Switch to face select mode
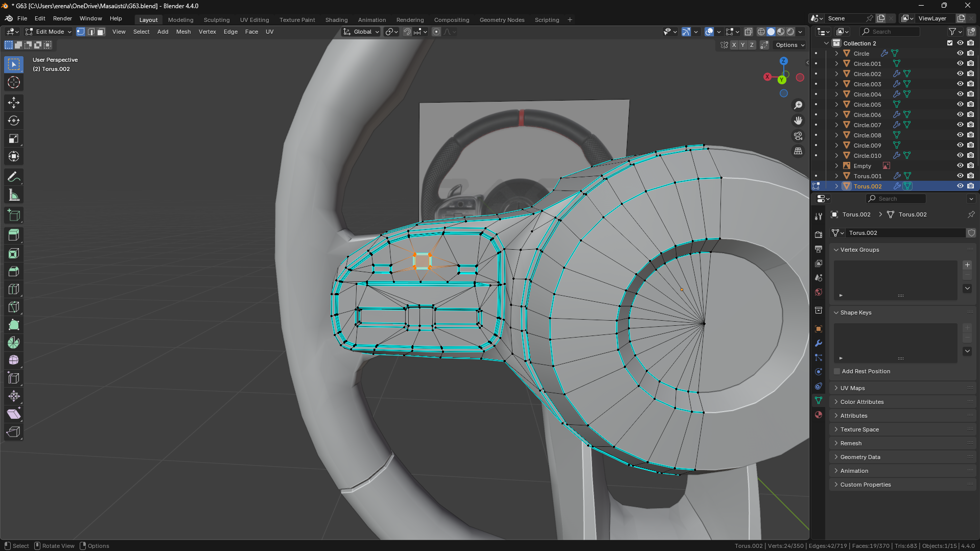Image resolution: width=980 pixels, height=551 pixels. click(101, 32)
